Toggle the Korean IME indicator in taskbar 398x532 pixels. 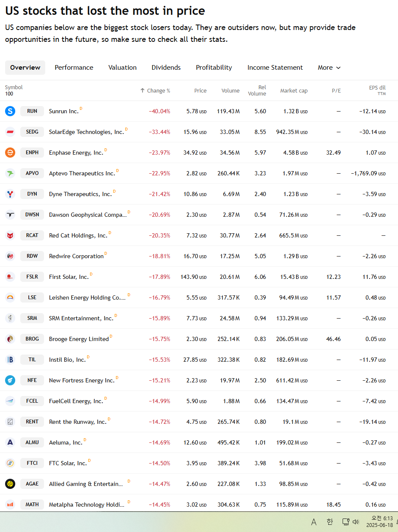329,522
